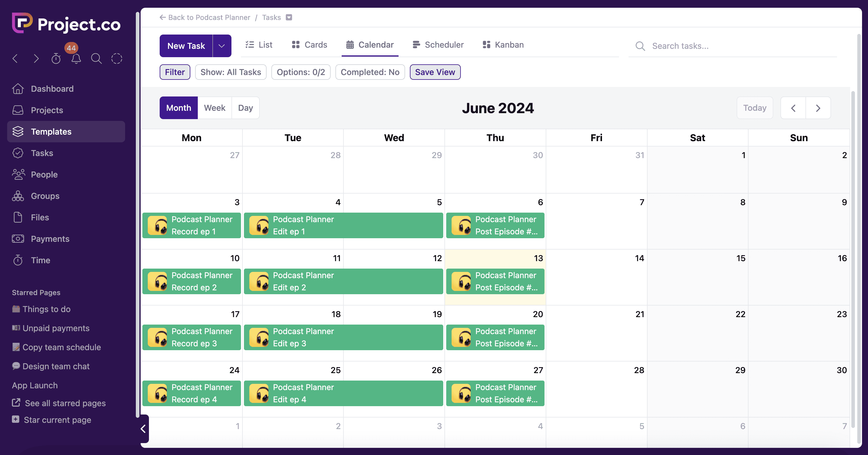
Task: Click the dashed circle icon in sidebar
Action: (116, 59)
